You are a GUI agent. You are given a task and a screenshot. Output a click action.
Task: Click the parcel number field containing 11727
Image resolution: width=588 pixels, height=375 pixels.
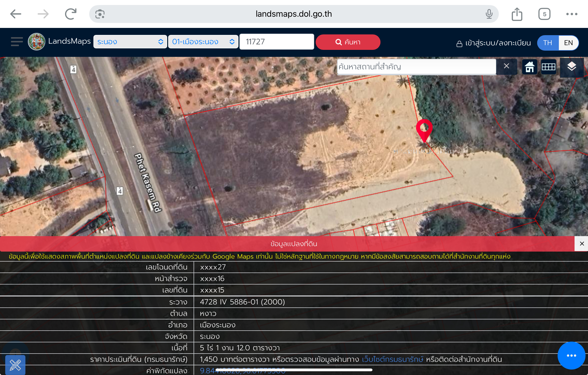[x=277, y=42]
